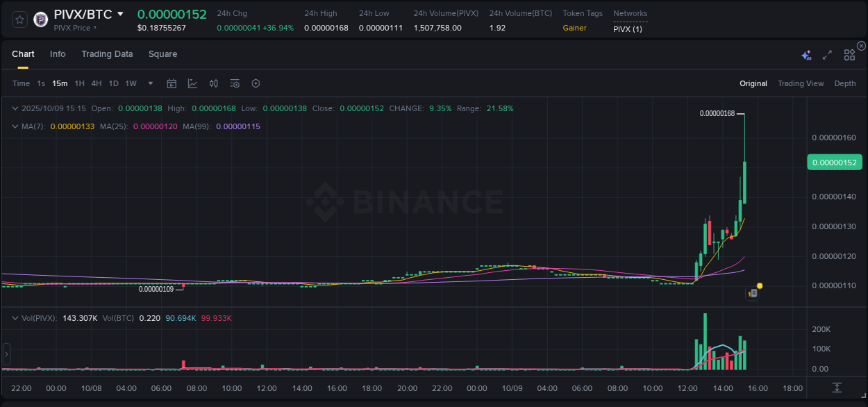
Task: Expand the OHLC info row chevron
Action: pos(15,108)
